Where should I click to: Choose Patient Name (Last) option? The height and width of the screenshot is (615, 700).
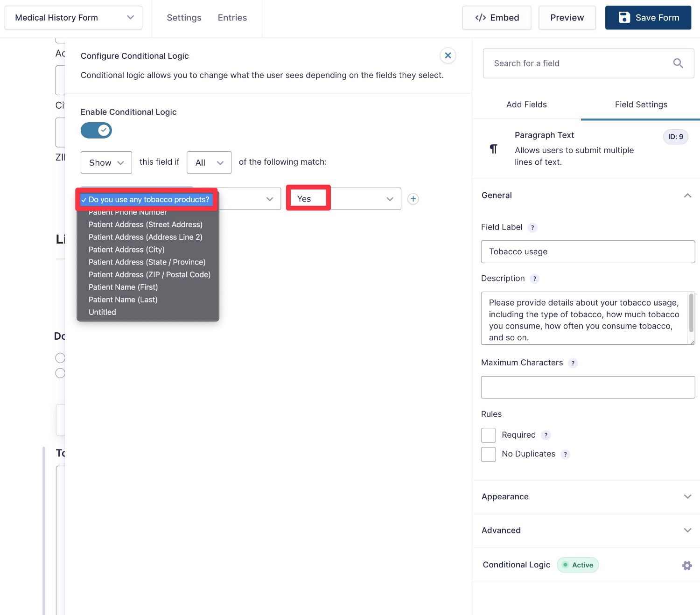(123, 300)
